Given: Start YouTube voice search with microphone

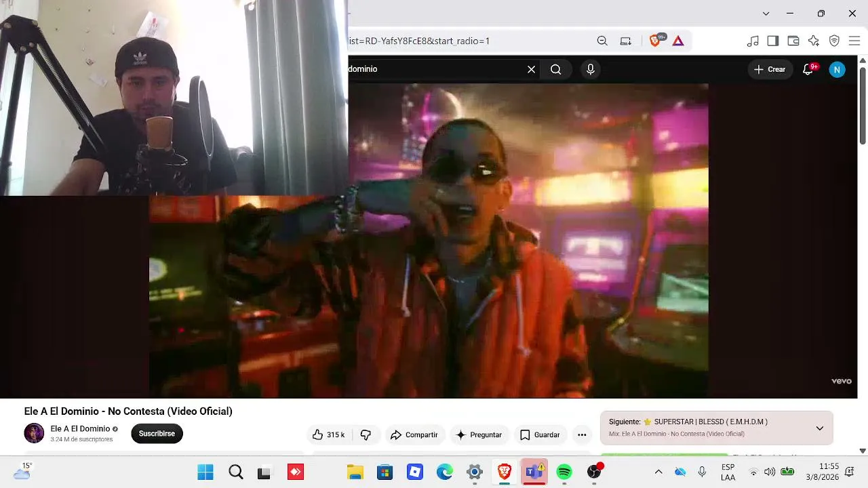Looking at the screenshot, I should [x=591, y=69].
